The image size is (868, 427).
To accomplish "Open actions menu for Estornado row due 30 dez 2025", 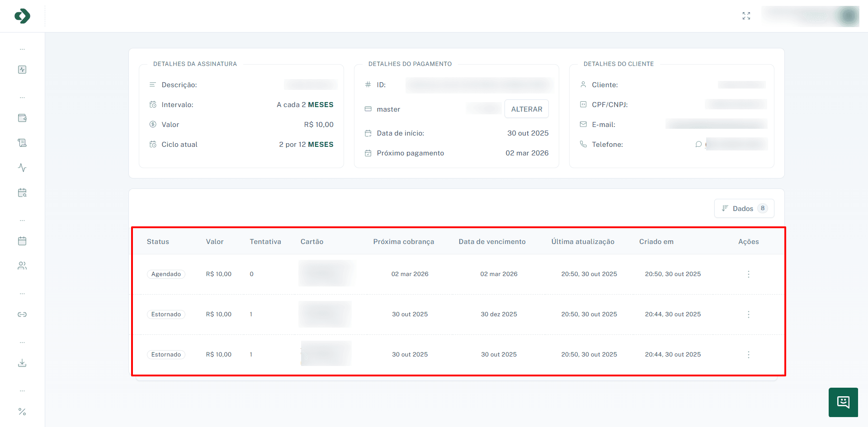I will click(x=749, y=314).
